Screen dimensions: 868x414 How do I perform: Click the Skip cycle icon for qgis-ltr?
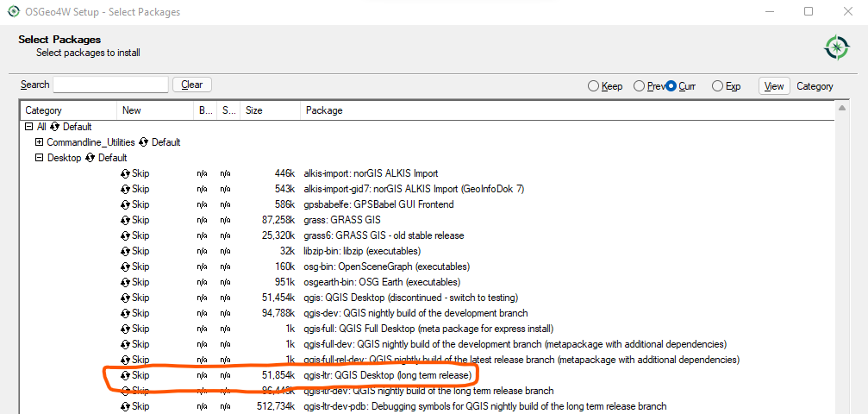pyautogui.click(x=126, y=375)
